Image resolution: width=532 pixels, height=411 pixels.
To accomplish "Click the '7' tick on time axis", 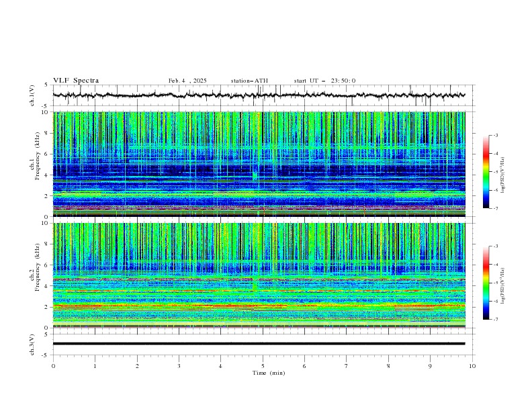I will click(x=347, y=366).
